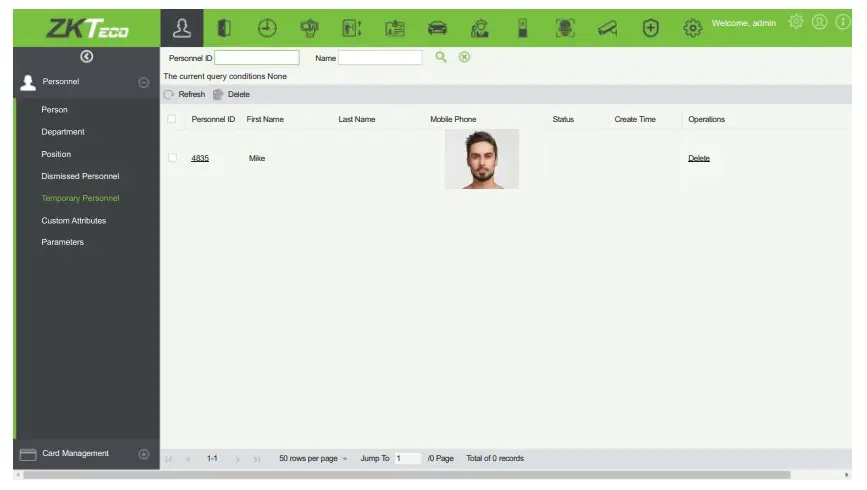
Task: Open the Patrol guard icon
Action: click(479, 28)
